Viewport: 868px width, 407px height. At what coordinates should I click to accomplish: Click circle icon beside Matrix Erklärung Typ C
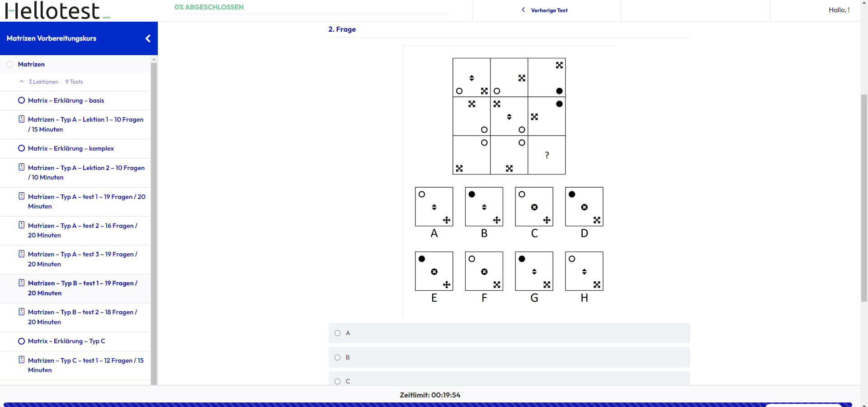pos(21,341)
